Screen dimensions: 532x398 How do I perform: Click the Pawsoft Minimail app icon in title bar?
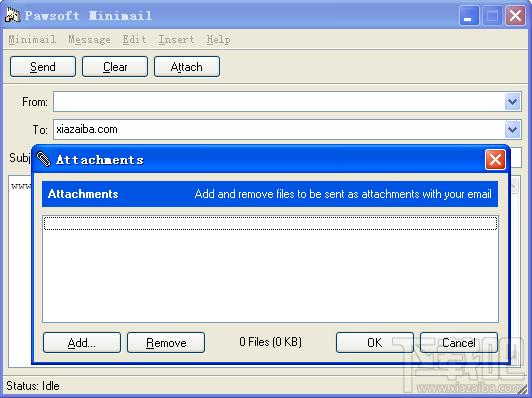[13, 15]
